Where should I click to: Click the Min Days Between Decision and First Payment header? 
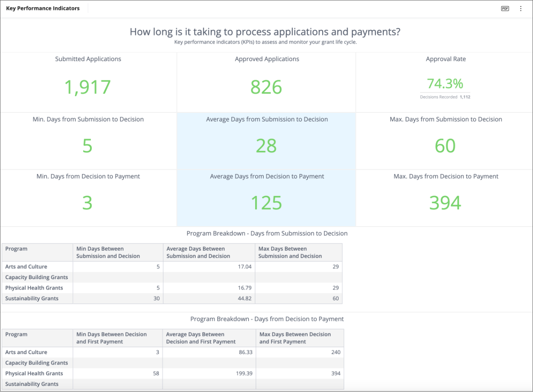[x=112, y=338]
